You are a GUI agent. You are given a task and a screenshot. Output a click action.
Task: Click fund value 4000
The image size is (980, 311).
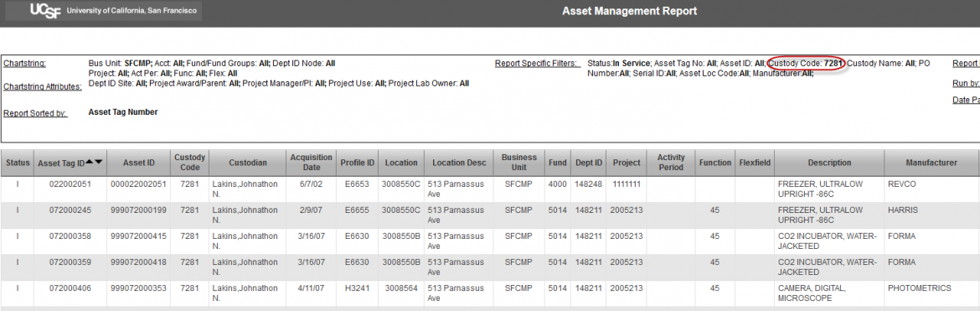(x=558, y=184)
